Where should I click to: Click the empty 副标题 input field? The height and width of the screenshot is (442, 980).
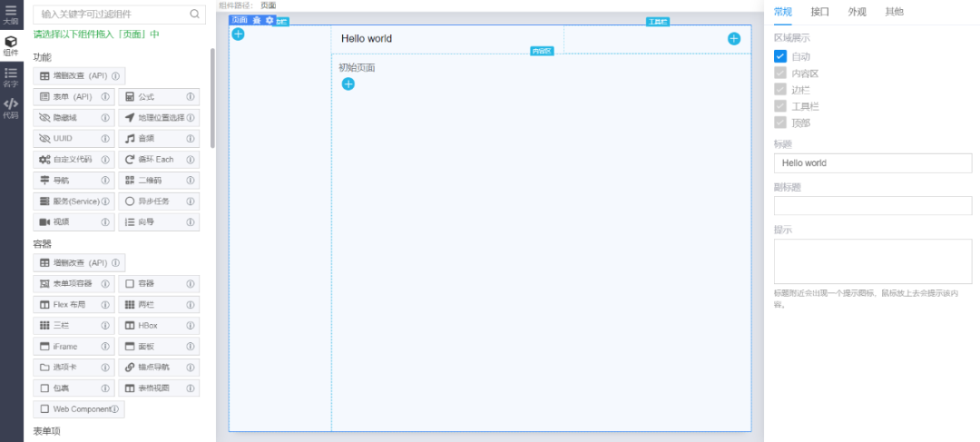click(x=873, y=206)
